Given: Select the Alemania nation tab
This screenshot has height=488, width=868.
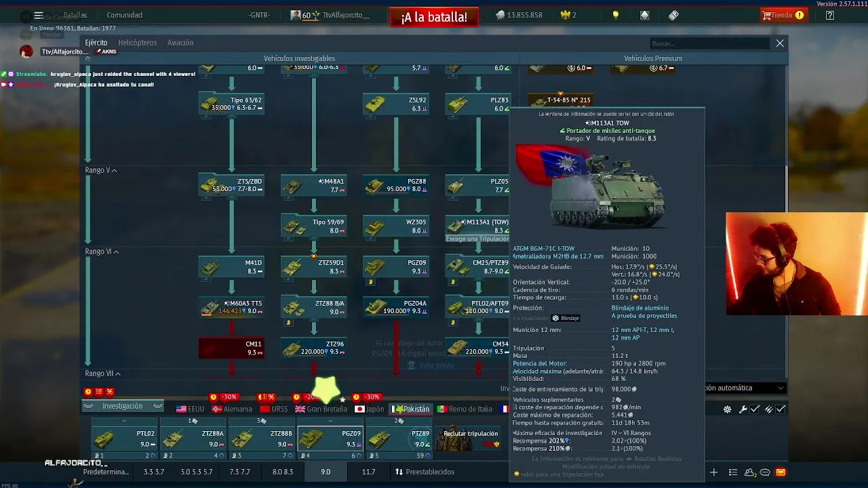Looking at the screenshot, I should click(232, 409).
